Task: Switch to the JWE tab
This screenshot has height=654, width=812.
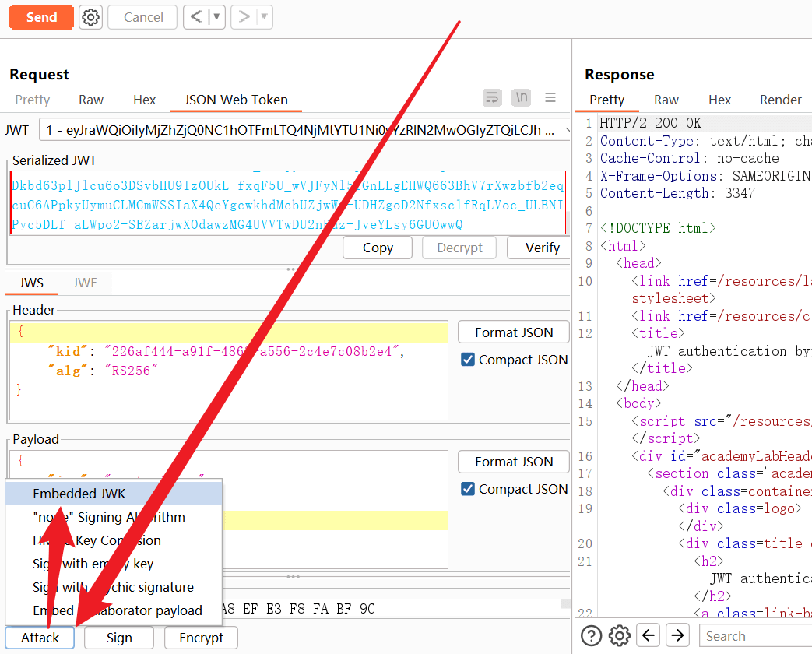Action: point(85,283)
